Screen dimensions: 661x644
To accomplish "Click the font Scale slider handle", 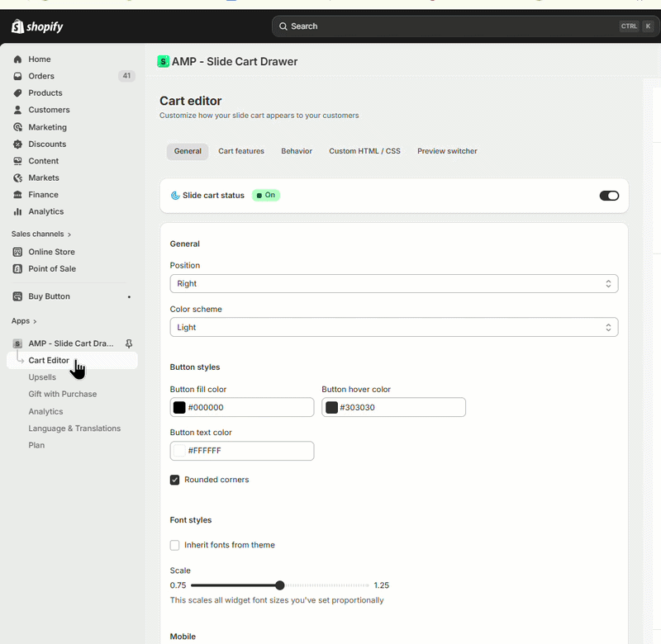I will (279, 585).
